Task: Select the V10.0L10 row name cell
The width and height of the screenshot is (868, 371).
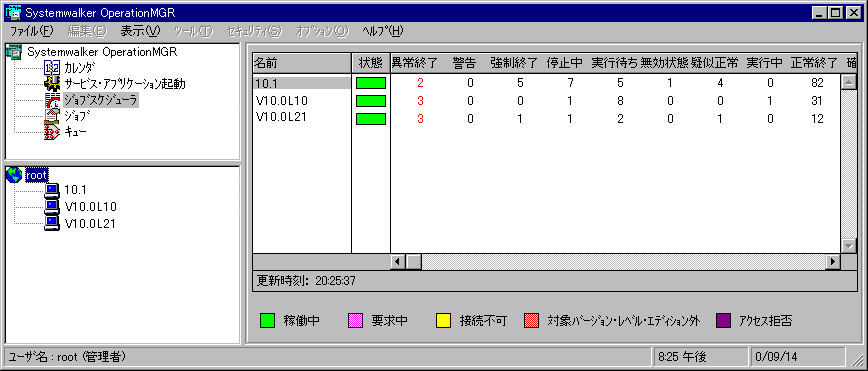Action: point(302,101)
